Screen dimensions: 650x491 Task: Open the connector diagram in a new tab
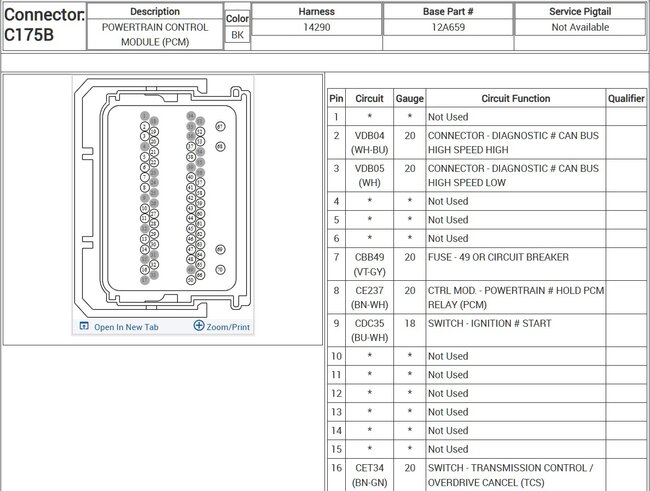click(x=126, y=327)
